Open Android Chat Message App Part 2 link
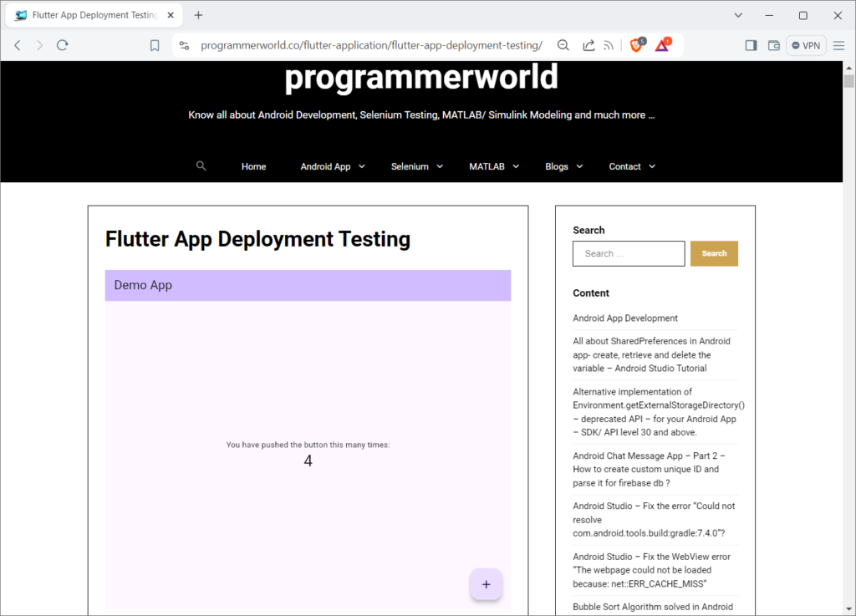The width and height of the screenshot is (856, 616). [649, 469]
